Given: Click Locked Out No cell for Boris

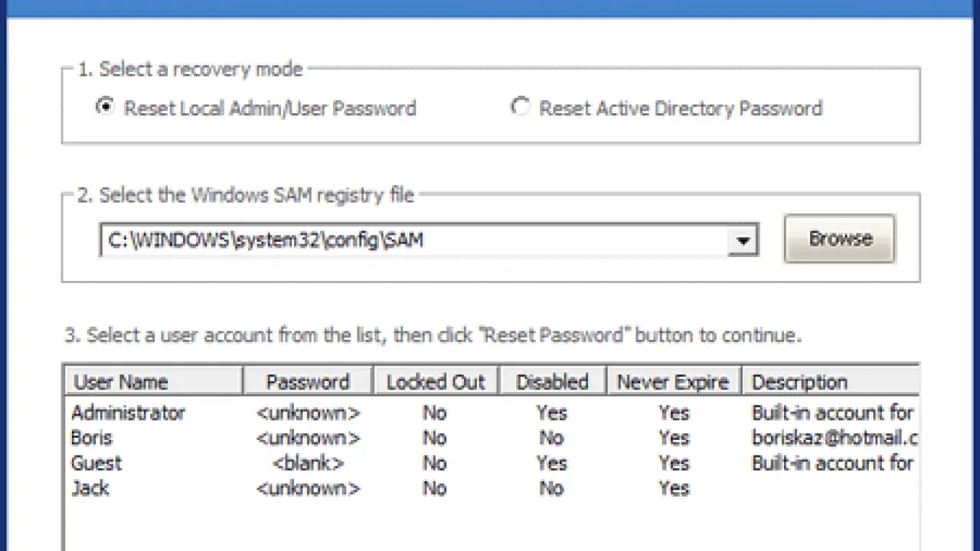Looking at the screenshot, I should click(434, 439).
